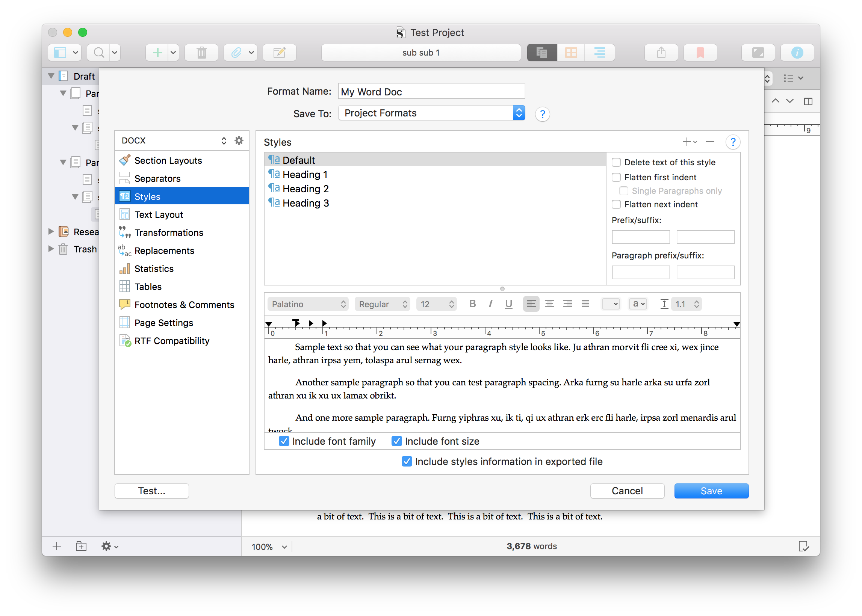Click the trash icon in toolbar
This screenshot has width=862, height=616.
[201, 52]
